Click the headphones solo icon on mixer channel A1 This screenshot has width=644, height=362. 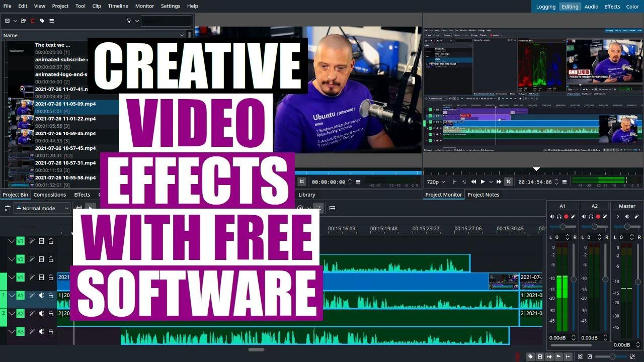(559, 217)
